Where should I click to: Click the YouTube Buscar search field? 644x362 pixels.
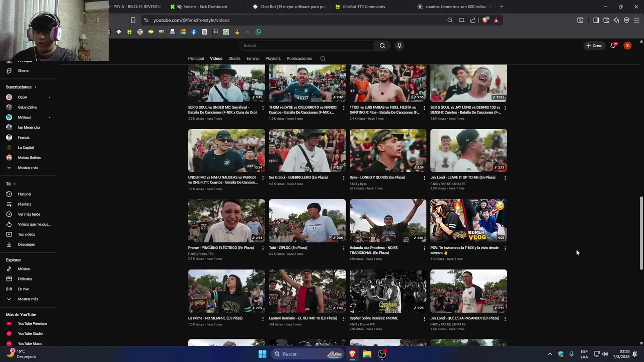(307, 46)
